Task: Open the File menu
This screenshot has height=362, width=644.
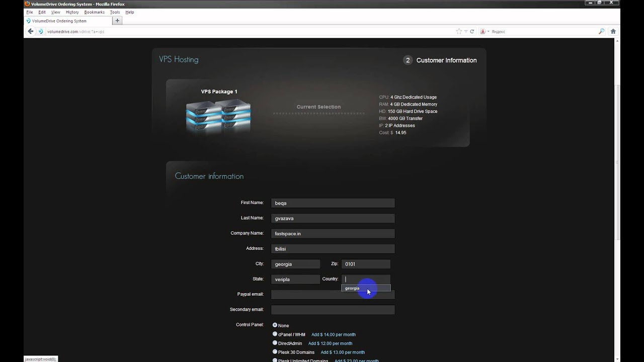Action: pos(30,12)
